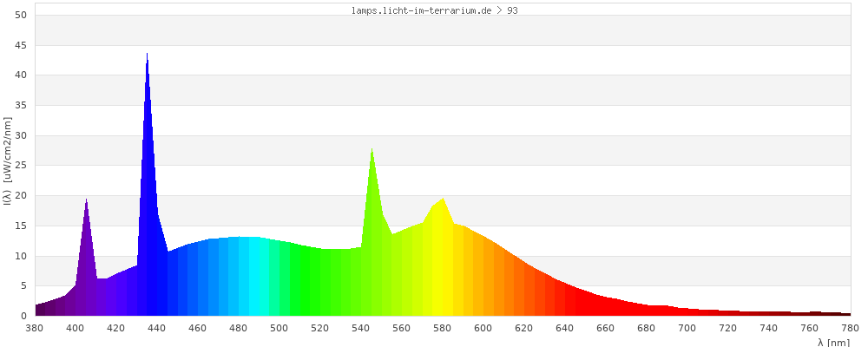
Task: Click the x-axis tick label 440
Action: tap(157, 328)
